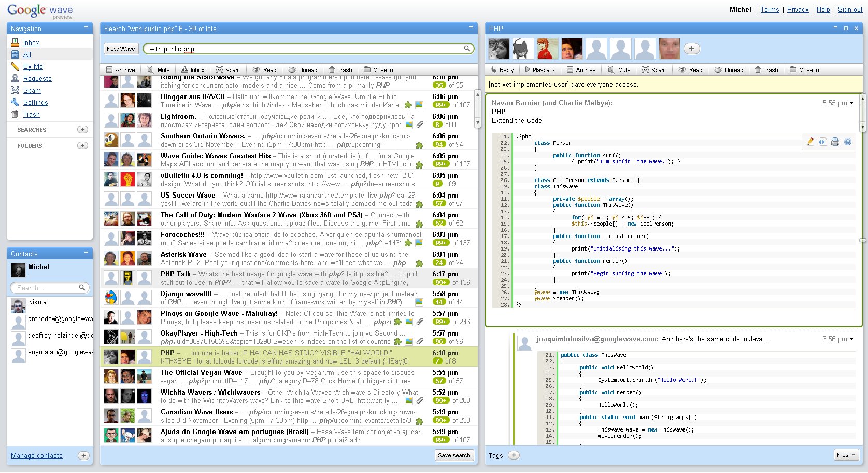The width and height of the screenshot is (868, 473).
Task: Click the pencil icon beside By Me
Action: [15, 66]
